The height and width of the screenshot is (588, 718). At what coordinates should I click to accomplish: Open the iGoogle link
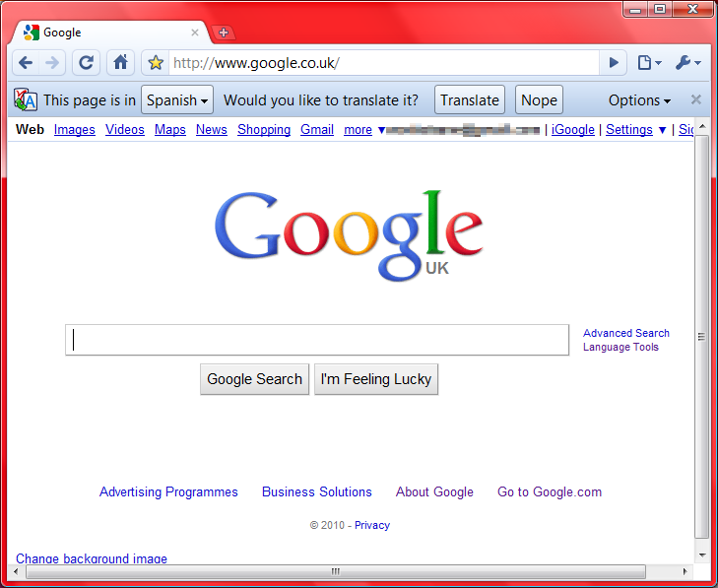coord(573,130)
